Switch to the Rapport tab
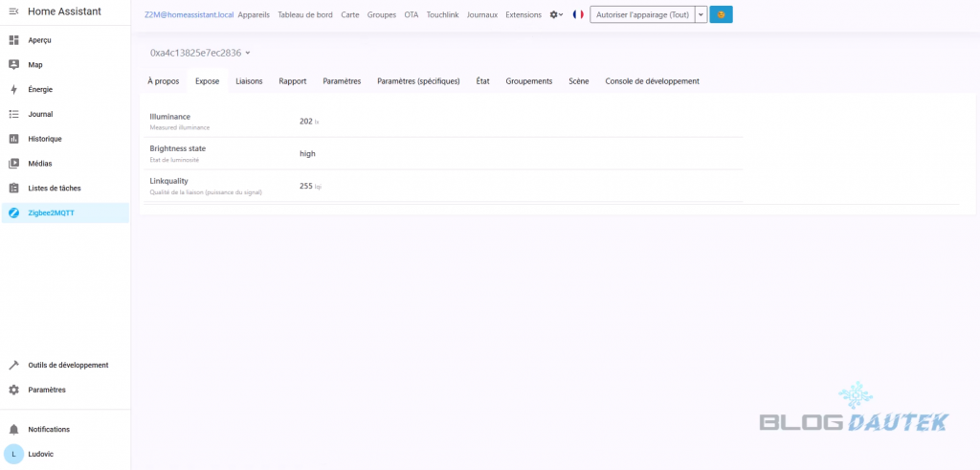This screenshot has width=980, height=470. pyautogui.click(x=293, y=81)
